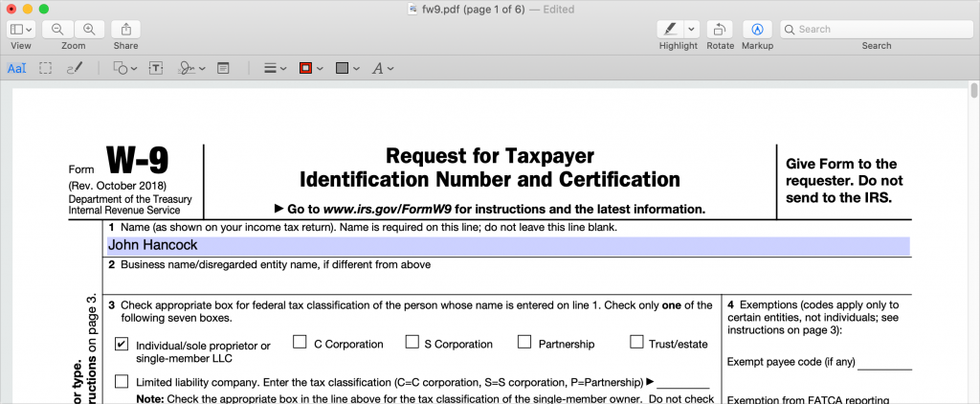The width and height of the screenshot is (980, 404).
Task: Toggle the Markup toolbar
Action: coord(758,30)
